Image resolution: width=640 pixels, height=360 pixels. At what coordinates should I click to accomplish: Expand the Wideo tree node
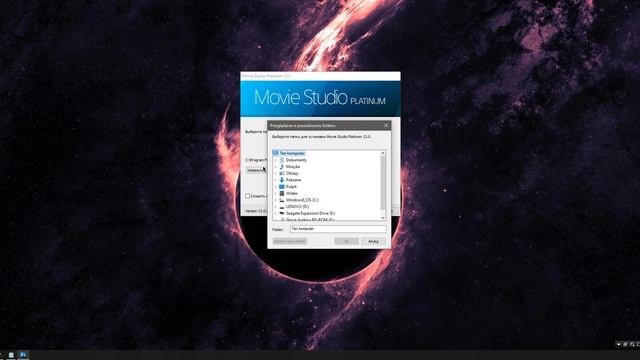click(x=276, y=193)
